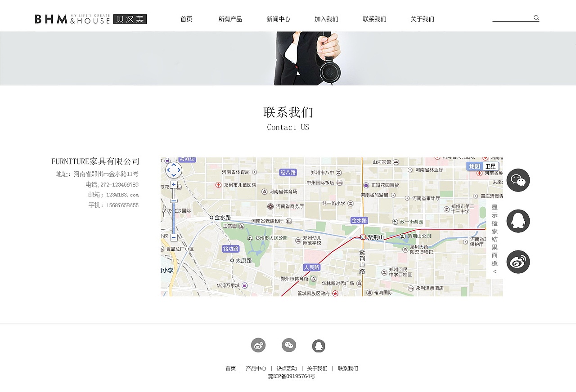Click the 铭功路 road label
Viewport: 576px width, 392px height.
click(231, 249)
